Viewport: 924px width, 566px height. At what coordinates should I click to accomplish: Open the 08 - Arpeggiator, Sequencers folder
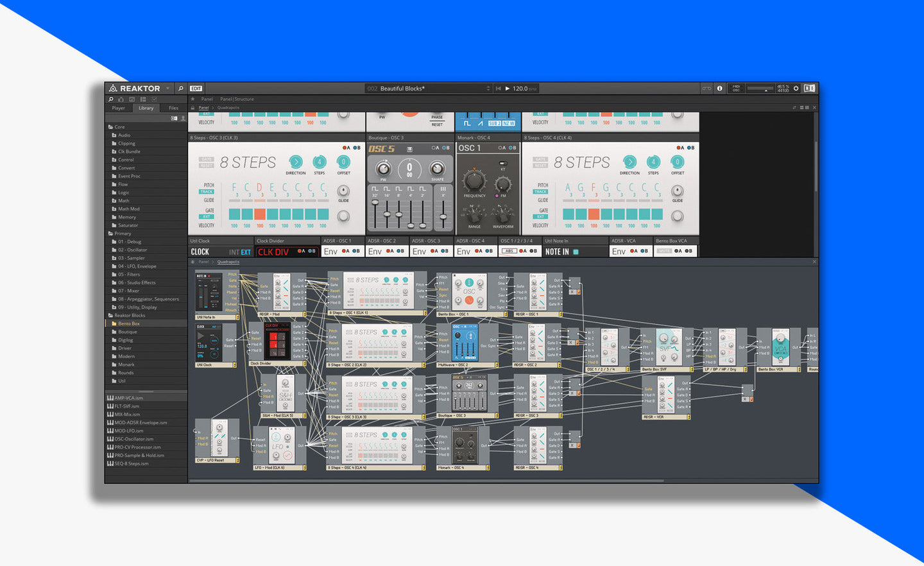point(146,299)
